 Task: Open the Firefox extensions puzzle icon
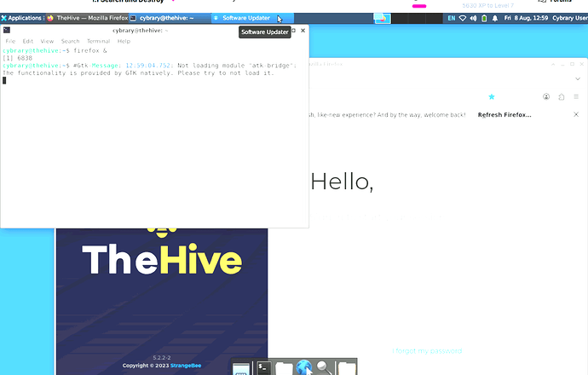click(562, 97)
